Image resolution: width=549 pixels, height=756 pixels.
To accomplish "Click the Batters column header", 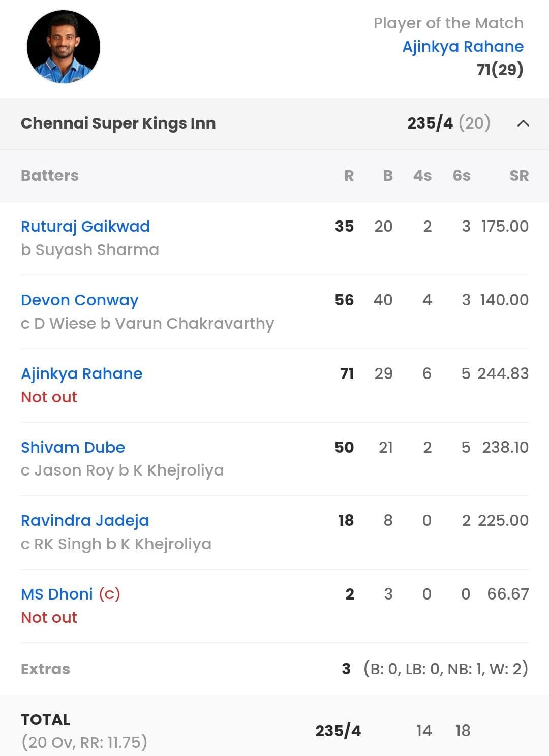I will point(49,176).
